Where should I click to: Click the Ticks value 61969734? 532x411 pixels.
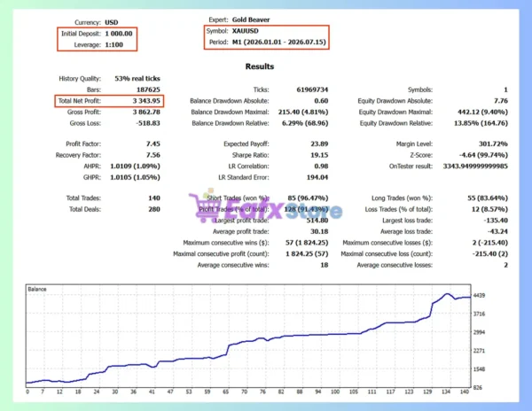(x=312, y=89)
